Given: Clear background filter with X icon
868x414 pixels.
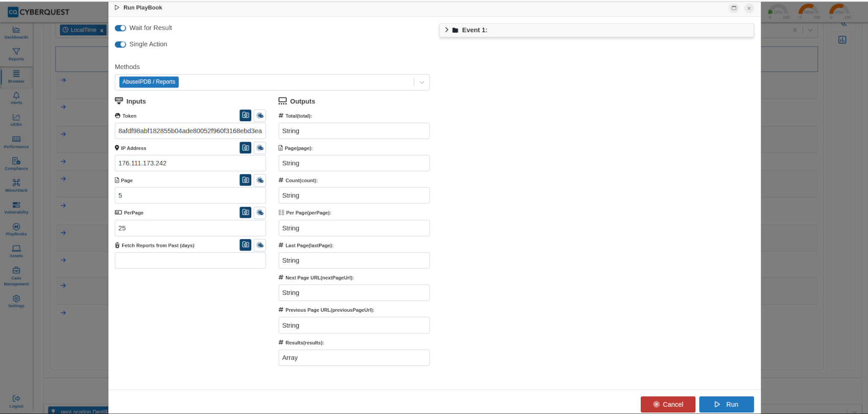Looking at the screenshot, I should pos(795,30).
